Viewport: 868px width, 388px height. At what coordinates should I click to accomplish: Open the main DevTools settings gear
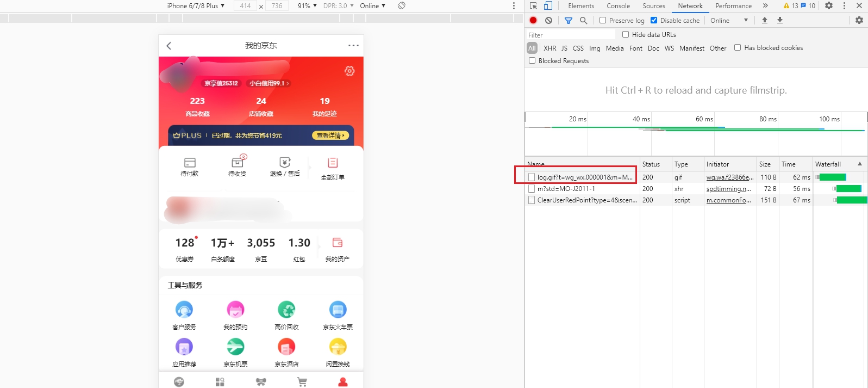pyautogui.click(x=829, y=5)
